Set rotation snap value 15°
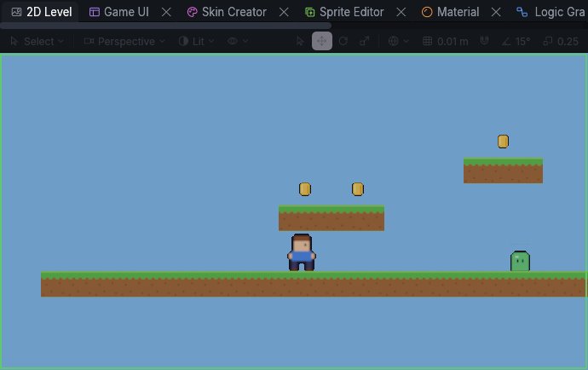588x370 pixels. tap(523, 41)
